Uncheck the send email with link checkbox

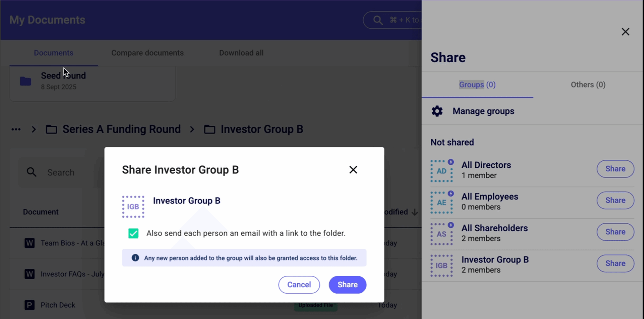[x=133, y=233]
